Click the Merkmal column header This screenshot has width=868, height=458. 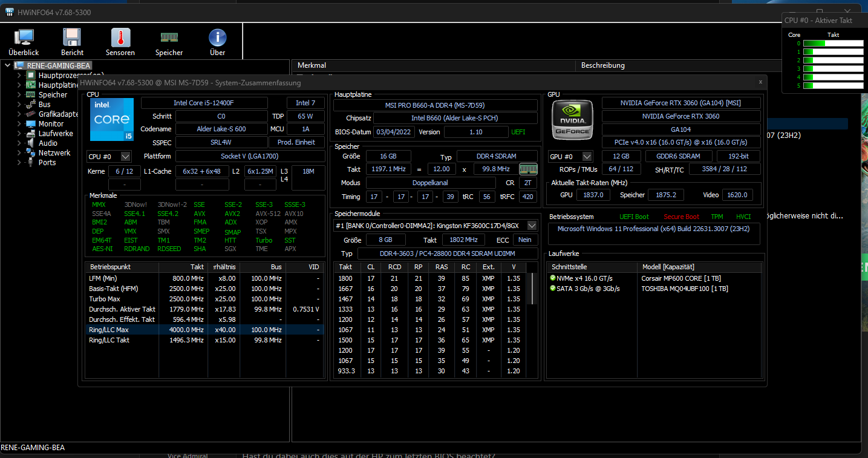coord(434,65)
